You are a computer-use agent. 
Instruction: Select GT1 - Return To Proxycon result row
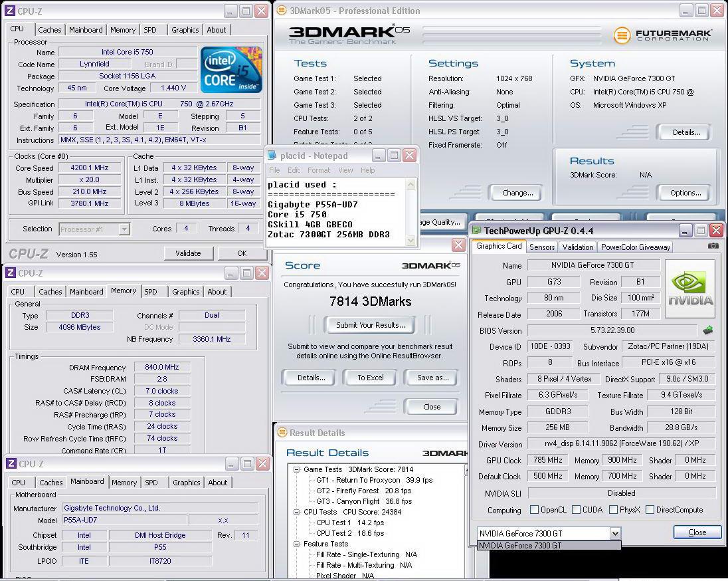[x=374, y=480]
